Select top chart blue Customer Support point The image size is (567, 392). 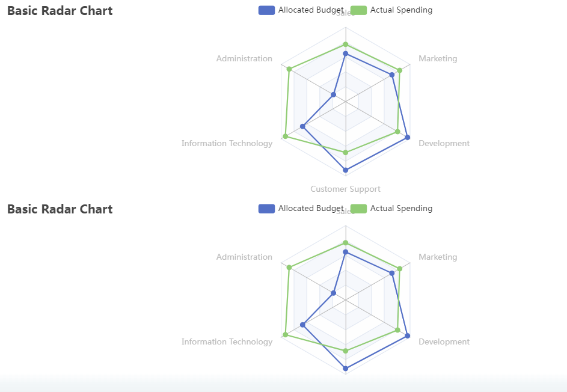346,170
